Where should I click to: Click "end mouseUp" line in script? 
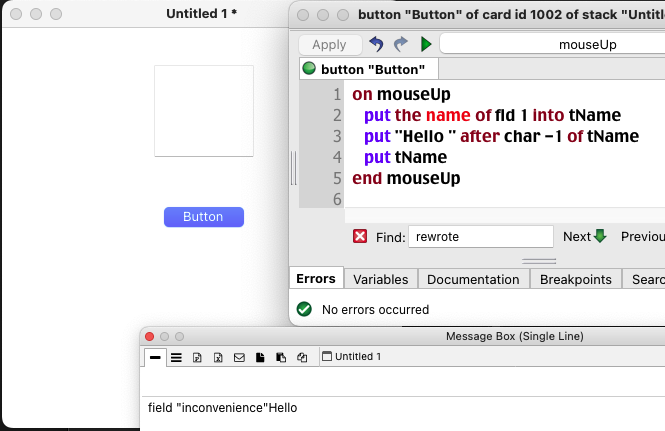pos(406,178)
